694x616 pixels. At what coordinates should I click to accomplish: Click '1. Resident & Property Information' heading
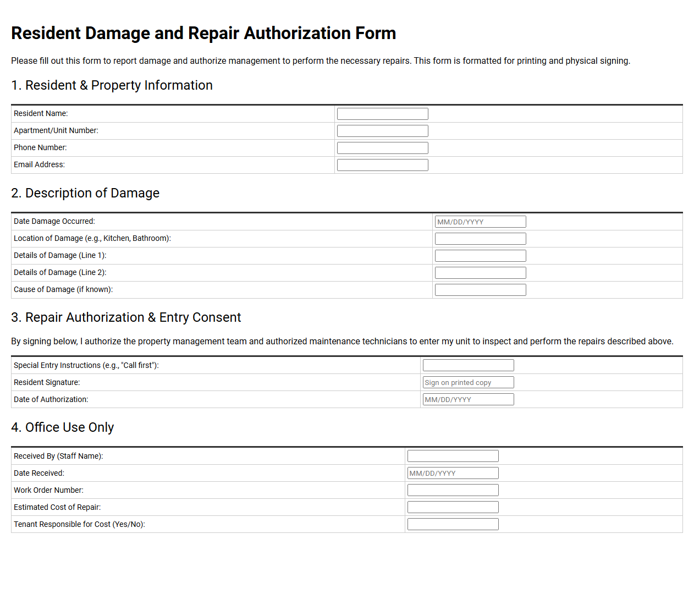point(112,85)
